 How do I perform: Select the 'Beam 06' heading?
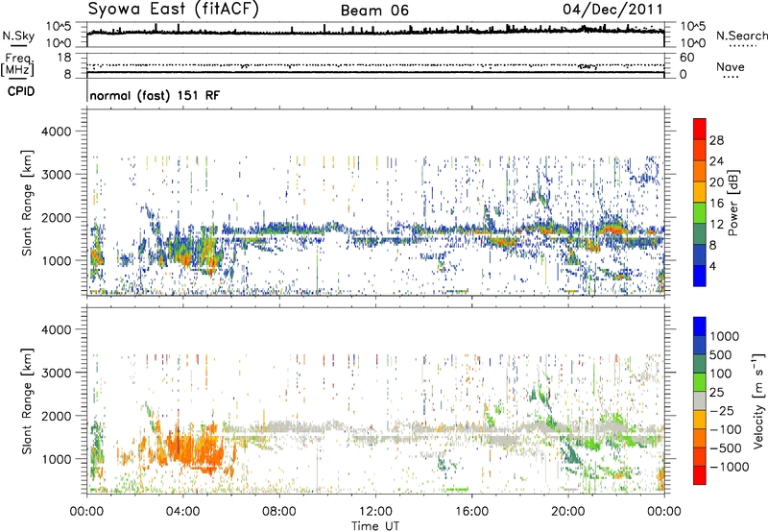tap(374, 11)
